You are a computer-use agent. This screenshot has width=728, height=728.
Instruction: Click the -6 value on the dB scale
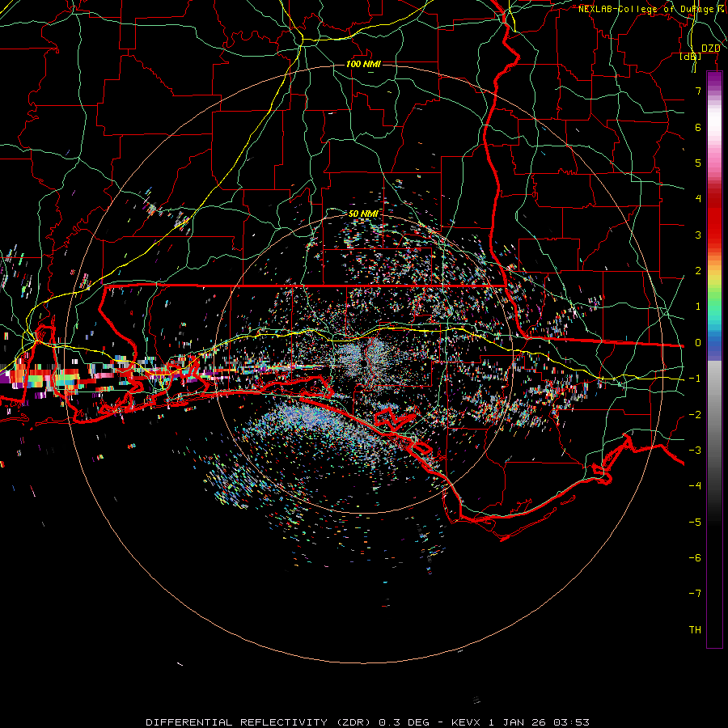click(x=695, y=558)
